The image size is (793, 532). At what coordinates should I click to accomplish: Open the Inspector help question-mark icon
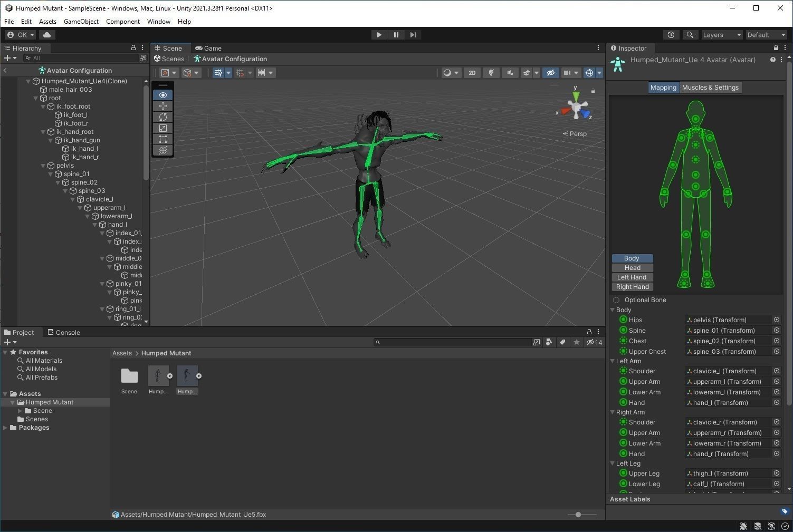tap(772, 60)
